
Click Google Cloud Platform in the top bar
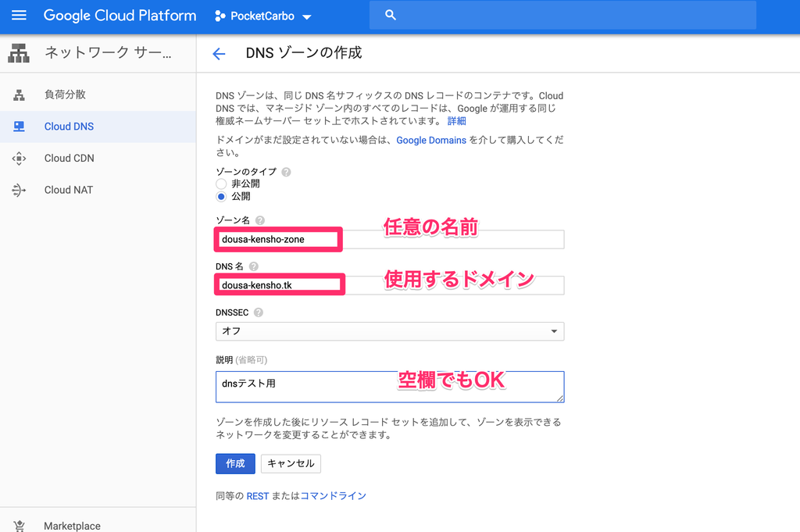(x=120, y=16)
